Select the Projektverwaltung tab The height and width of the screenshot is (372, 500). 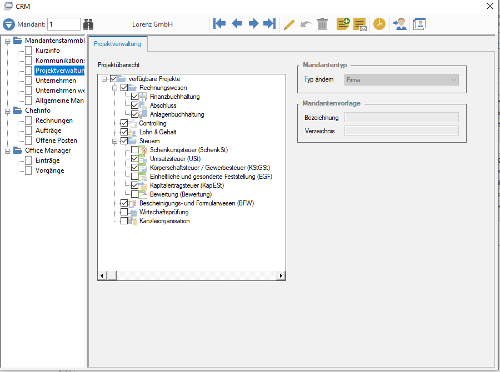[x=117, y=44]
